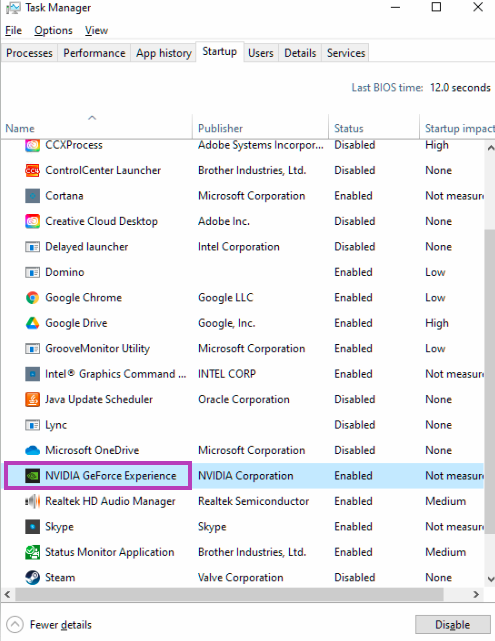This screenshot has width=495, height=641.
Task: Click the horizontal scrollbar left arrow
Action: 7,594
